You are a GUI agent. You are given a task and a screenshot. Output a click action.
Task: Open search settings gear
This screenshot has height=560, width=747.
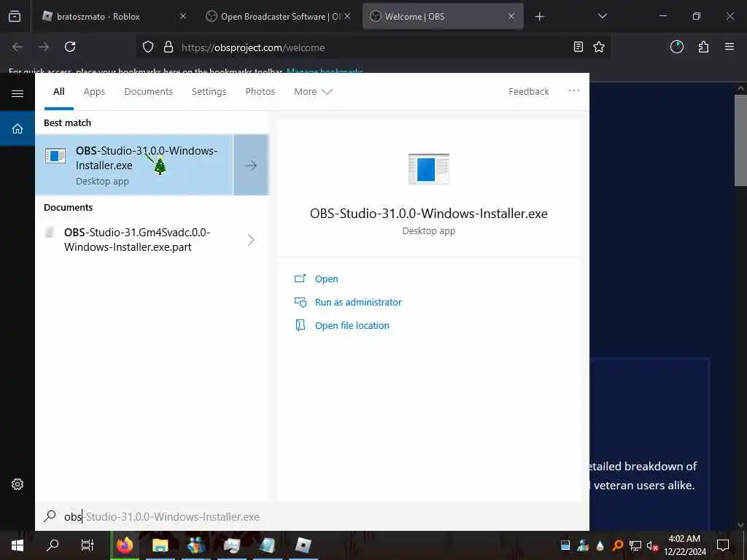pyautogui.click(x=18, y=484)
